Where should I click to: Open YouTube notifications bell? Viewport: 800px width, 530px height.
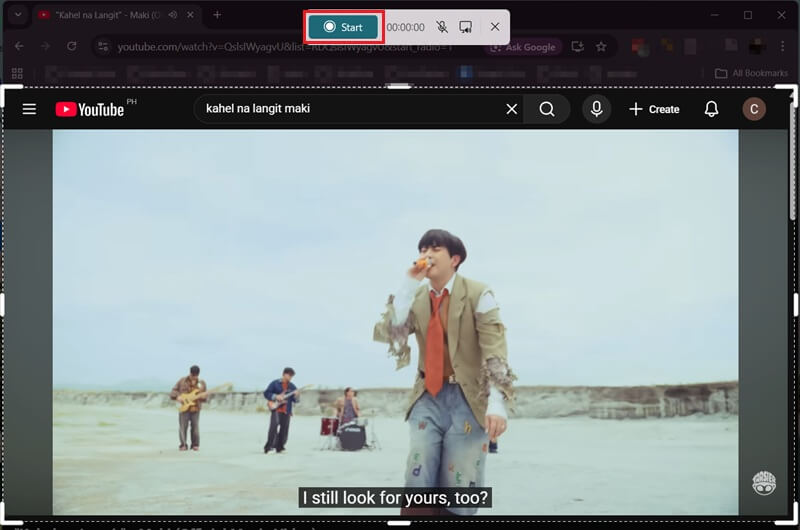[711, 109]
